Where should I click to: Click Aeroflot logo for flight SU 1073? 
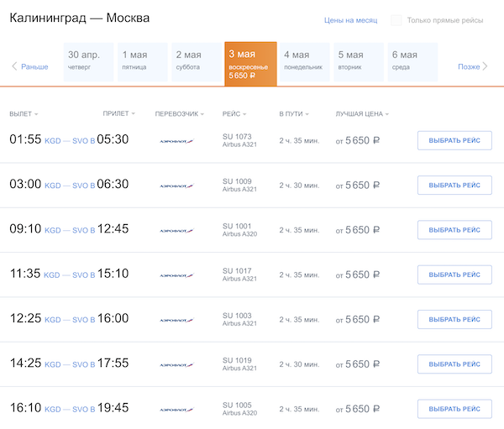tap(176, 140)
